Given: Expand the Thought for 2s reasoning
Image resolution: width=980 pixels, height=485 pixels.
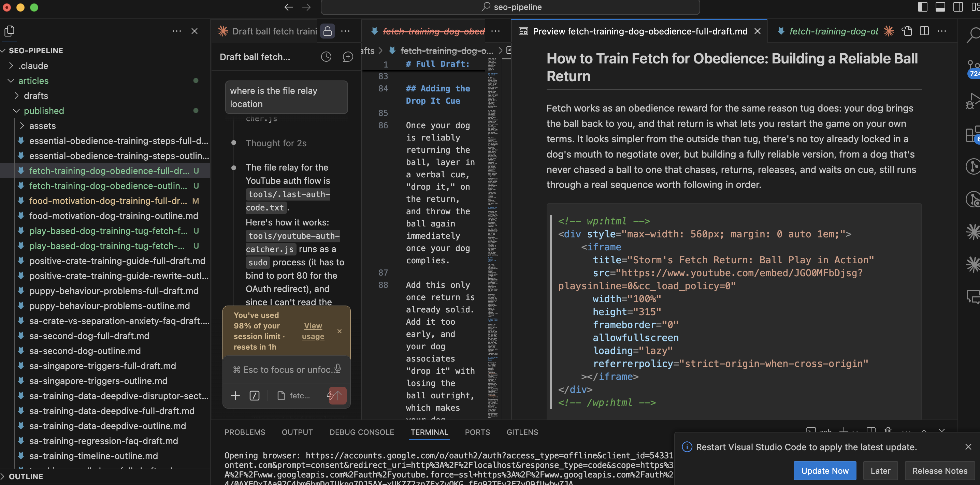Looking at the screenshot, I should (276, 143).
